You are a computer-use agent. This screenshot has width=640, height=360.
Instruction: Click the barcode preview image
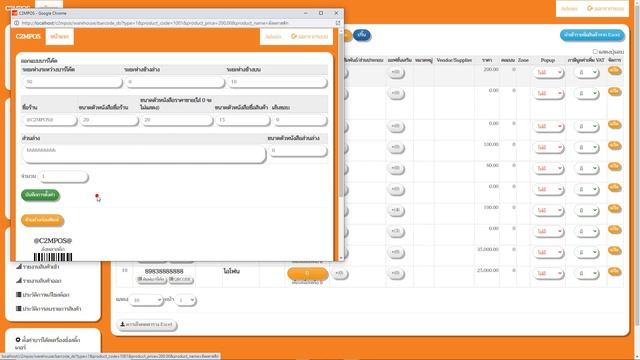(53, 257)
